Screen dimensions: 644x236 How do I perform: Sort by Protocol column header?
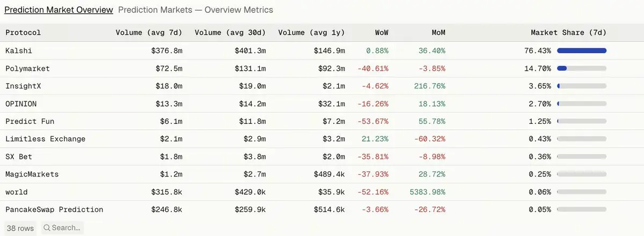pyautogui.click(x=23, y=33)
